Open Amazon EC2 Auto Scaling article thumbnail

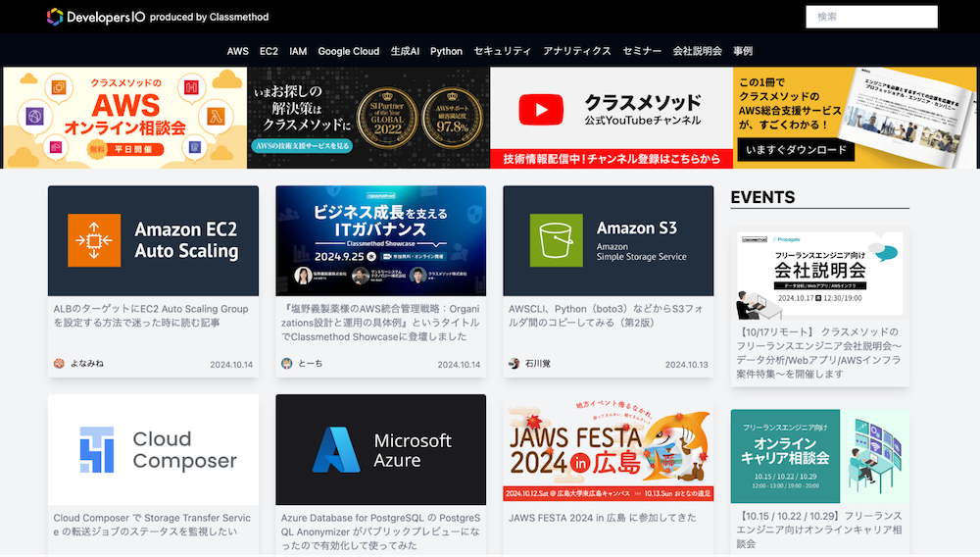(153, 240)
